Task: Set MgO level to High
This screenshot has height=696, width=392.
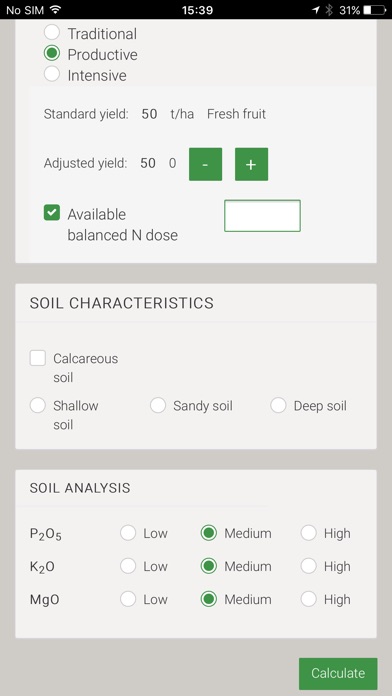Action: pyautogui.click(x=309, y=599)
